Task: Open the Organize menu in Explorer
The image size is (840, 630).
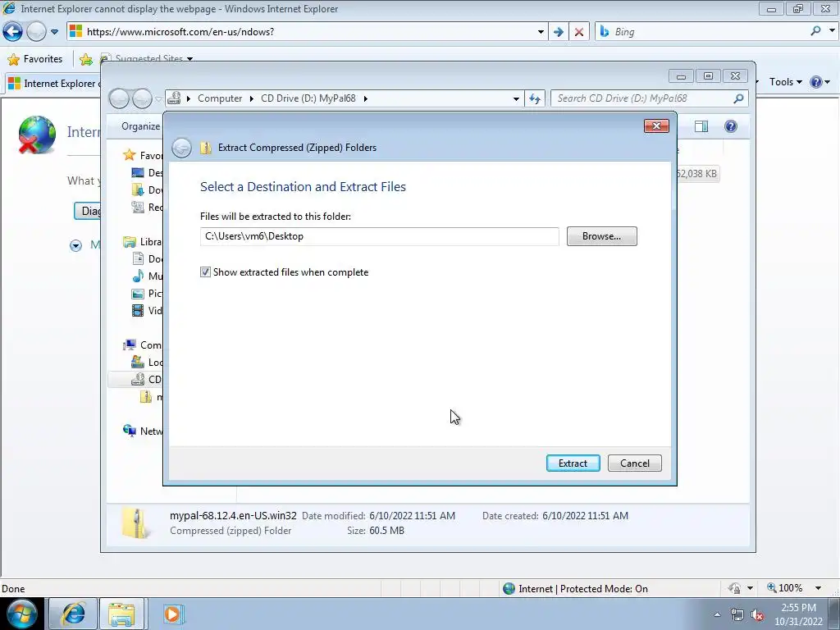Action: point(140,126)
